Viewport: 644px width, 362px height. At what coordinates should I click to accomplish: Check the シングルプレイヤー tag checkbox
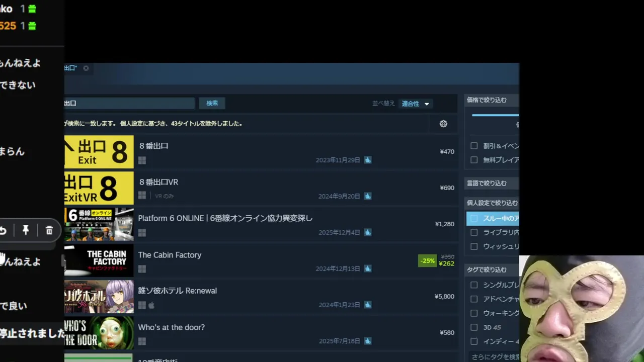pos(474,285)
